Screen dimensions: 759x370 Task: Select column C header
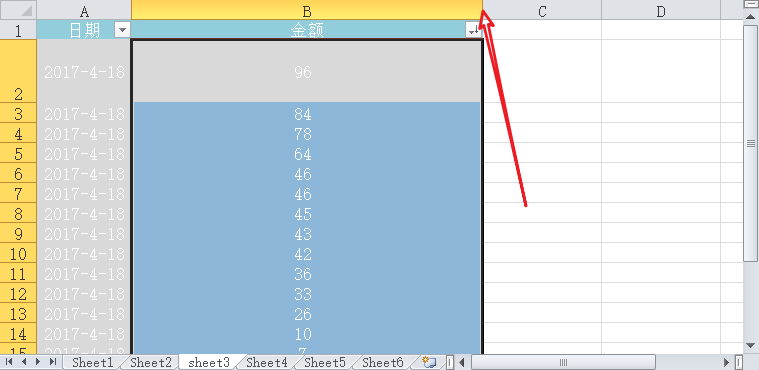[542, 10]
